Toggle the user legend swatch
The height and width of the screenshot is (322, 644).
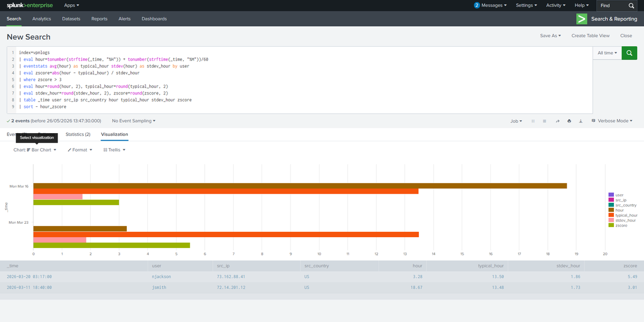[x=611, y=195]
